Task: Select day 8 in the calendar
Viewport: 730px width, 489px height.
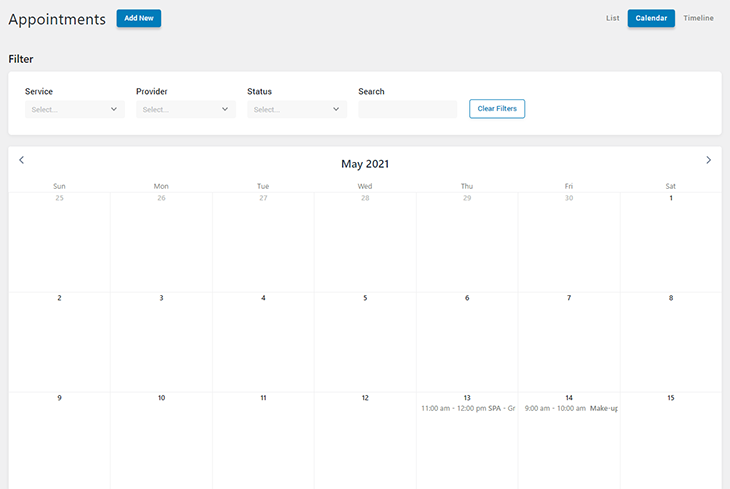Action: (671, 298)
